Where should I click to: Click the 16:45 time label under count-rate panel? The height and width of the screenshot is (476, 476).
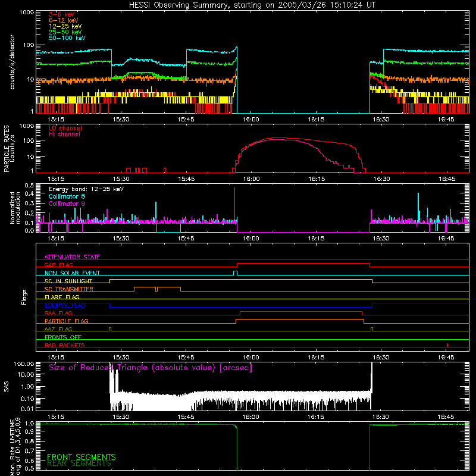point(446,120)
